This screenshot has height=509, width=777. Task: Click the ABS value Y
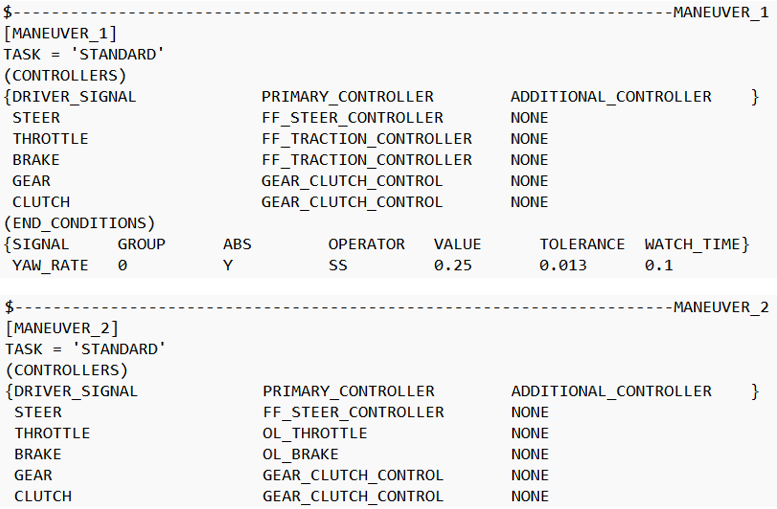[227, 265]
